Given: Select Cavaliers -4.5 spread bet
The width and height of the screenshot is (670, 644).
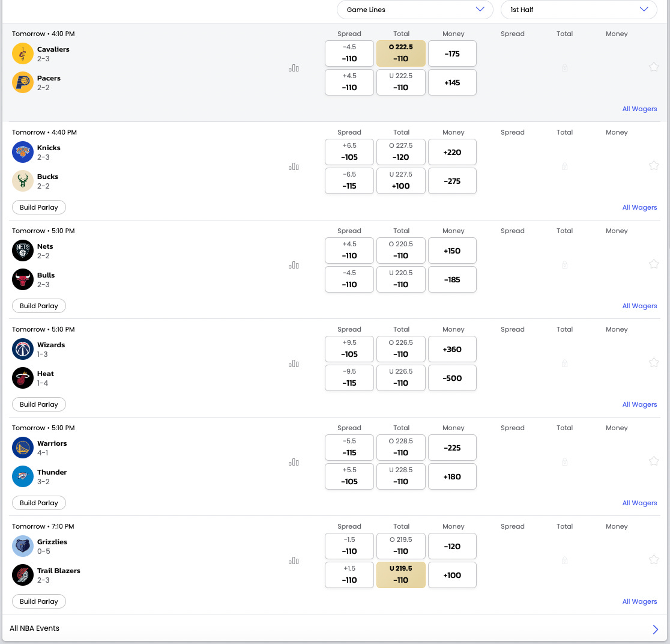Looking at the screenshot, I should [x=349, y=53].
